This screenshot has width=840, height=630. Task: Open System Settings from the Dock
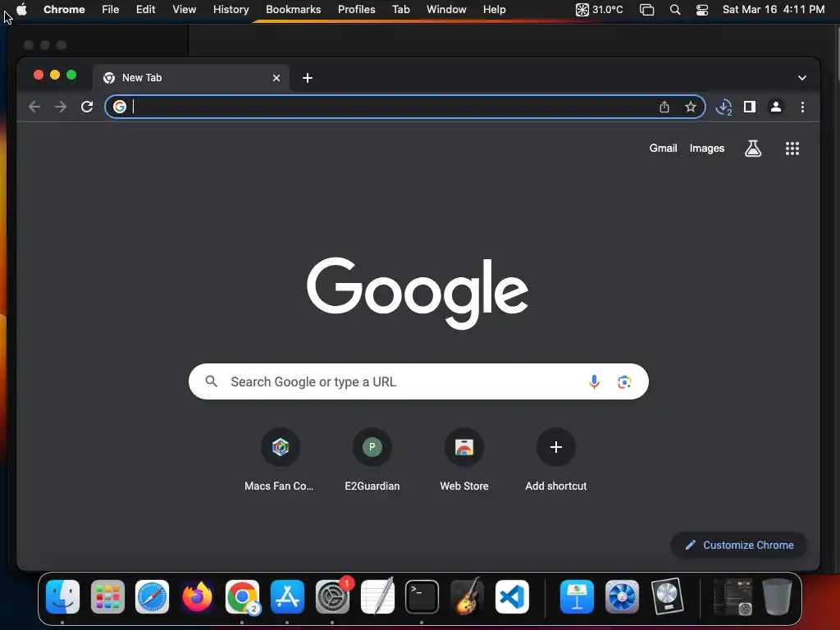(x=333, y=596)
